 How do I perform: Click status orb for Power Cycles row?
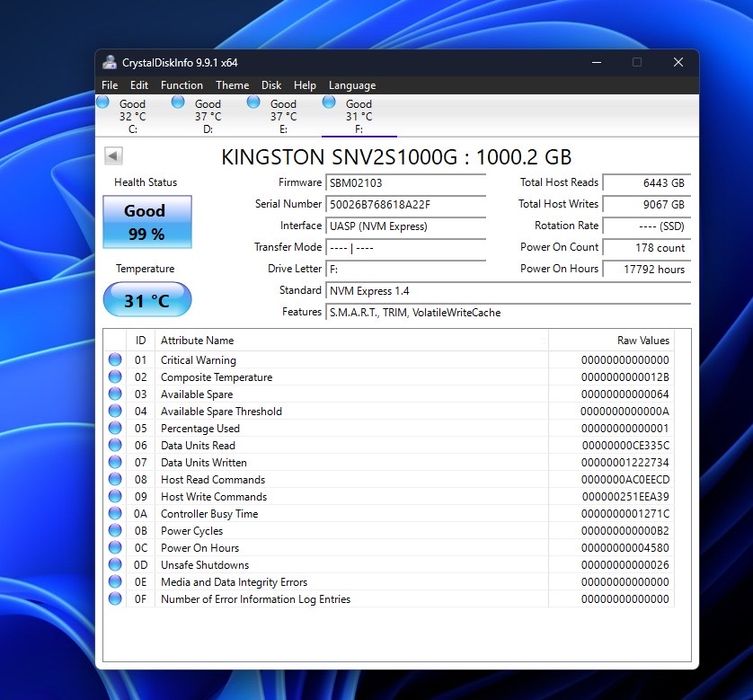(115, 530)
